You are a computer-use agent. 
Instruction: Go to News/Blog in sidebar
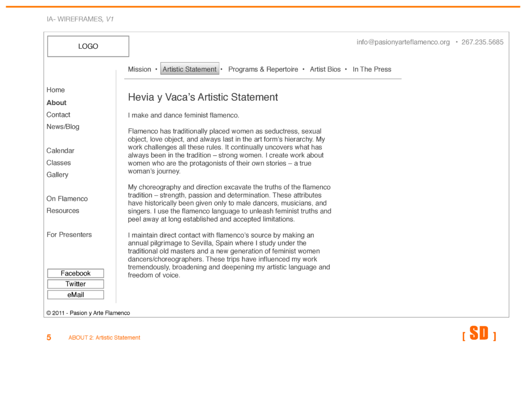pyautogui.click(x=63, y=127)
